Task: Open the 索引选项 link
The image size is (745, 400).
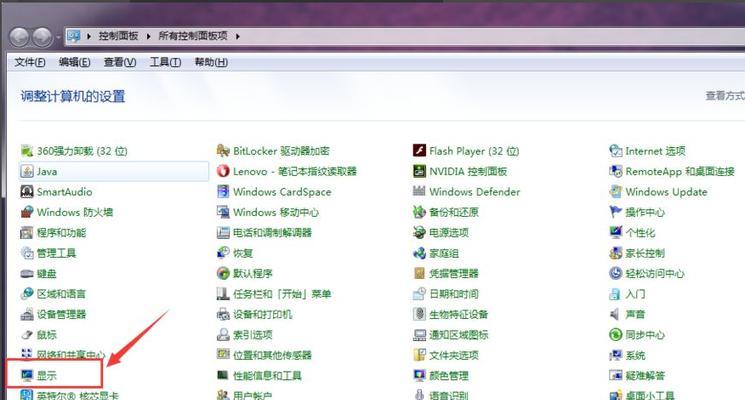Action: pos(253,335)
